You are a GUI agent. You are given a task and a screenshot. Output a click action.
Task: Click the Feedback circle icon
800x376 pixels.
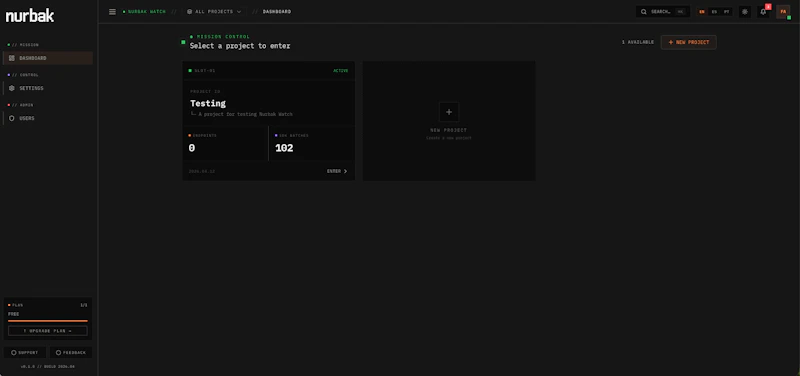[x=58, y=353]
